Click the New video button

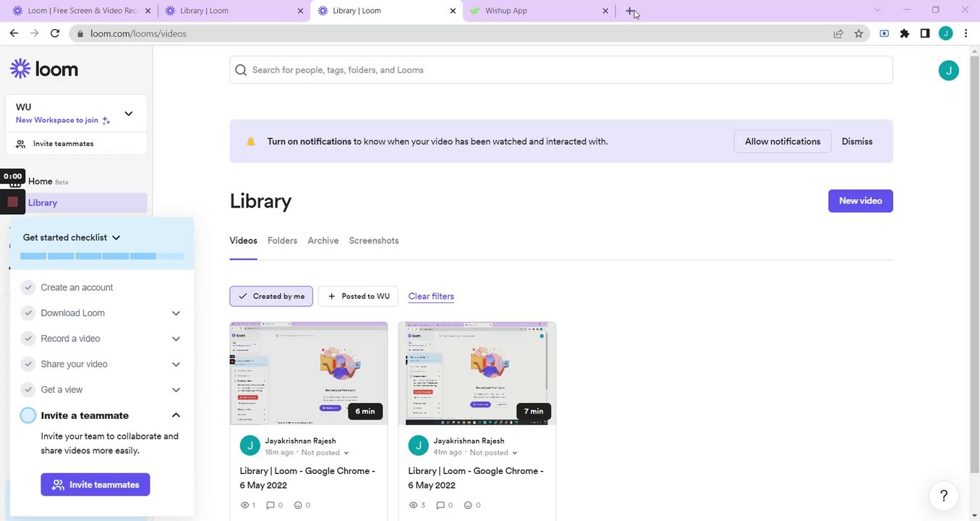860,200
